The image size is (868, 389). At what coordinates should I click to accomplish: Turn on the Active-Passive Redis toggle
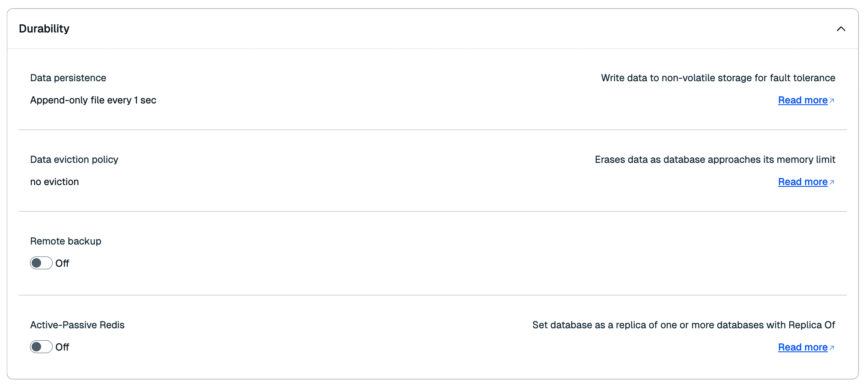41,347
